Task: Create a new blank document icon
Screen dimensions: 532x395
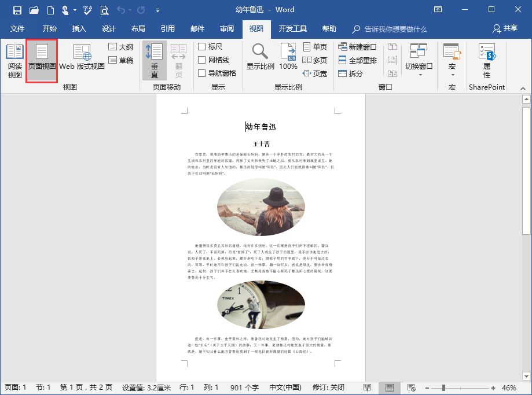Action: pyautogui.click(x=50, y=10)
